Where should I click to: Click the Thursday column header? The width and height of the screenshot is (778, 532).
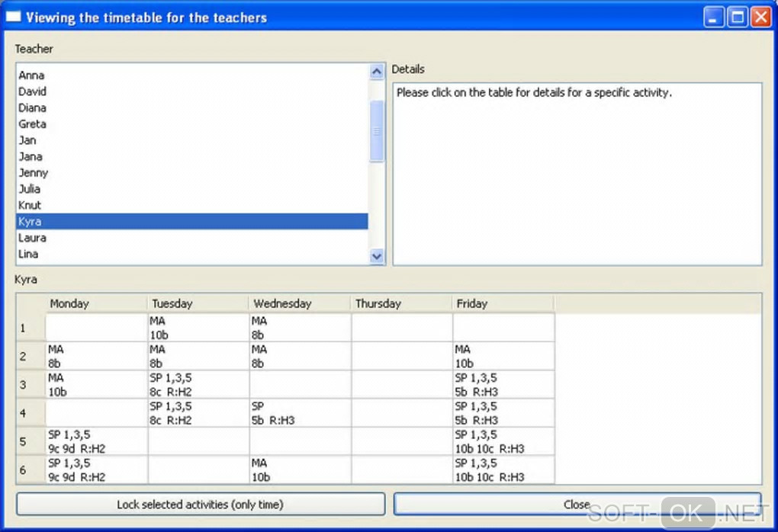pyautogui.click(x=402, y=303)
